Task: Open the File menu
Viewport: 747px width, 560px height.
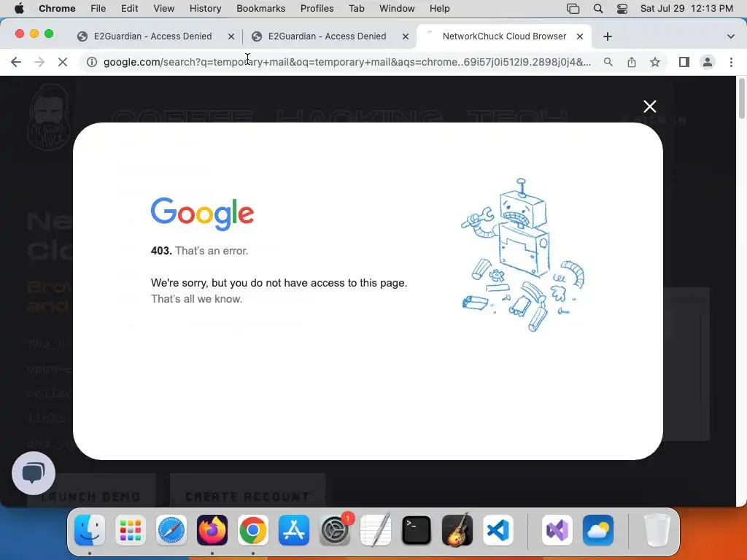Action: click(x=98, y=9)
